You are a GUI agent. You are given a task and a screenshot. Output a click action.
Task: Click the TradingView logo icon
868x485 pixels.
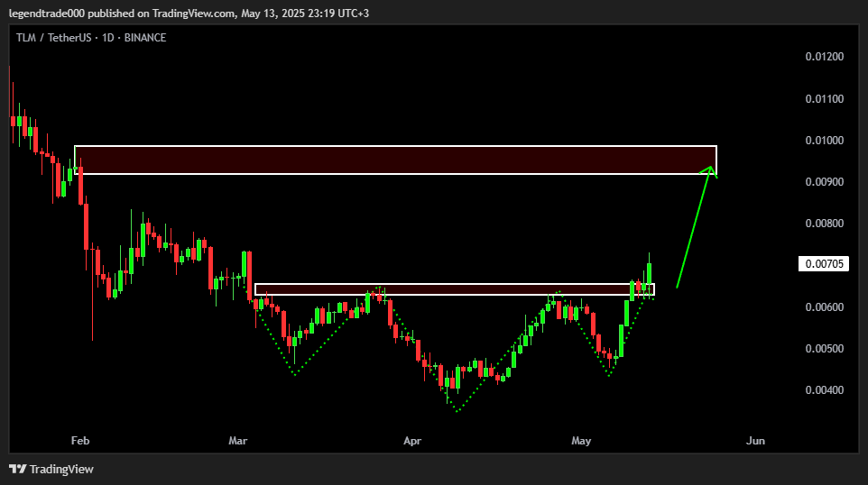click(18, 469)
